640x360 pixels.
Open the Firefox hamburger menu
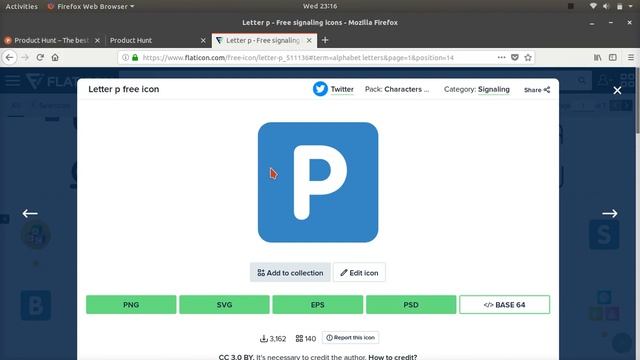(x=631, y=58)
